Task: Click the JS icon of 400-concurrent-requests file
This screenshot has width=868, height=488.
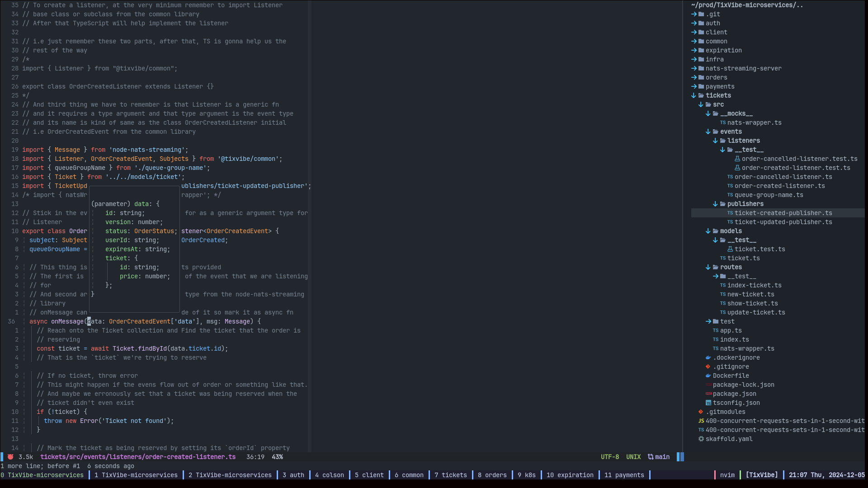Action: (x=701, y=421)
